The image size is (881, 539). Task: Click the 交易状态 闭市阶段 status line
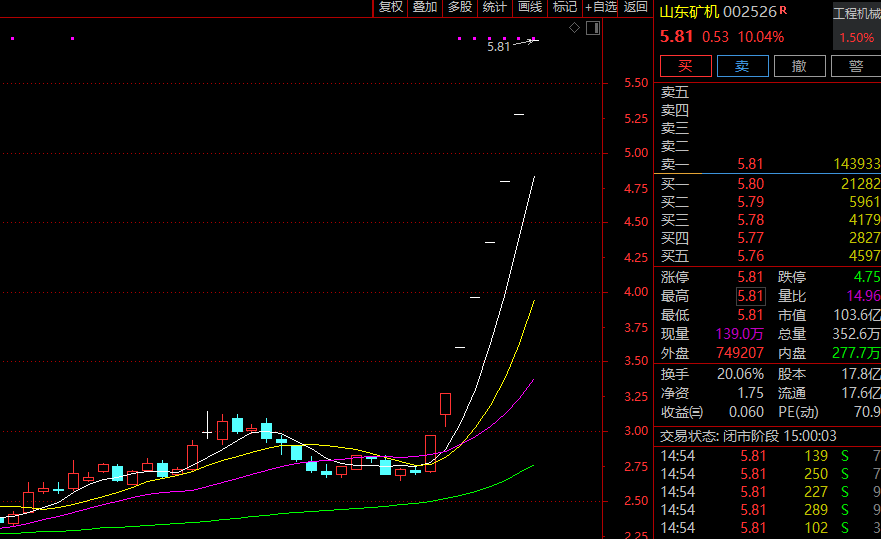click(x=748, y=436)
